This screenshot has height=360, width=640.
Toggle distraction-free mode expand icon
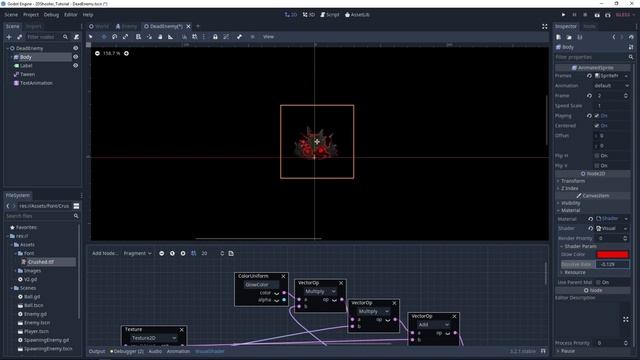tap(544, 27)
